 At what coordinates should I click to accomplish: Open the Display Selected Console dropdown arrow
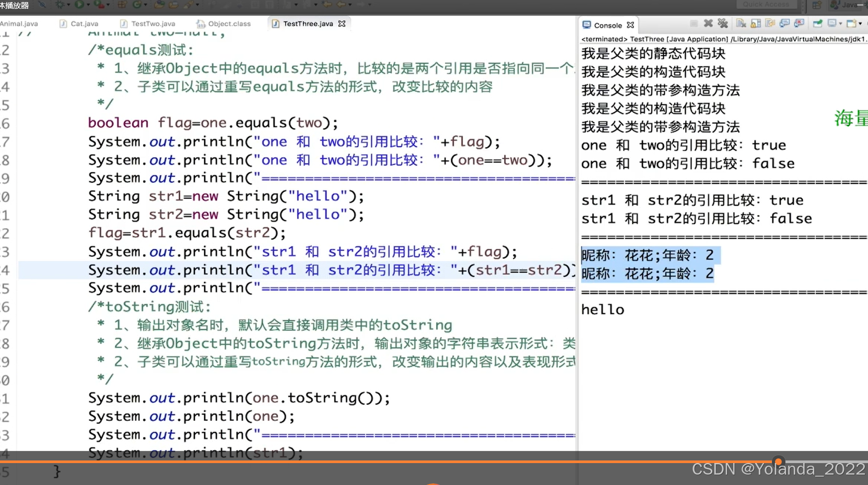[x=840, y=23]
